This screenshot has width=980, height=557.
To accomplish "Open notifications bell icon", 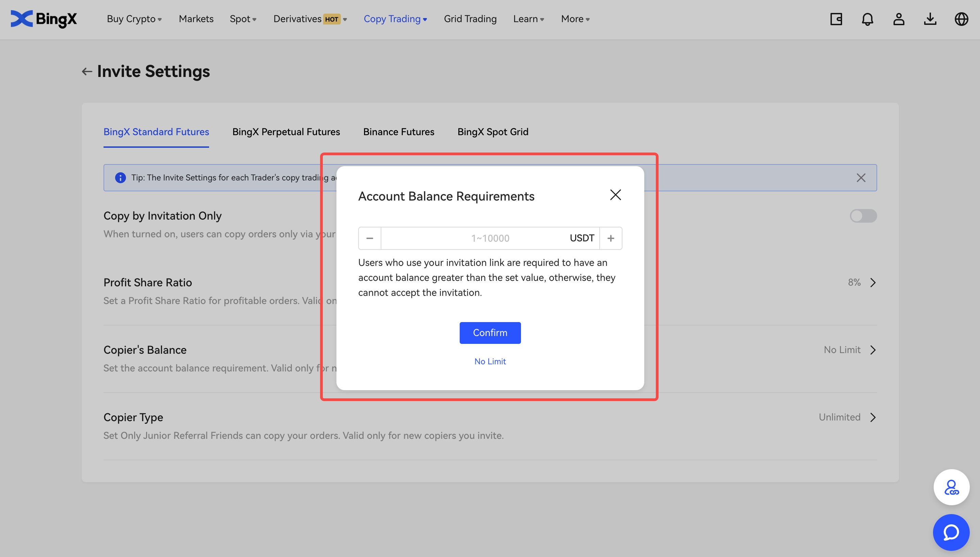I will (x=868, y=19).
